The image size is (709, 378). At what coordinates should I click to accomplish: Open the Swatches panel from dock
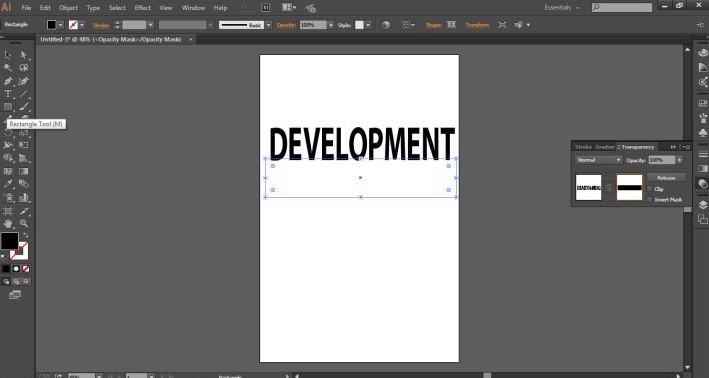(x=703, y=104)
